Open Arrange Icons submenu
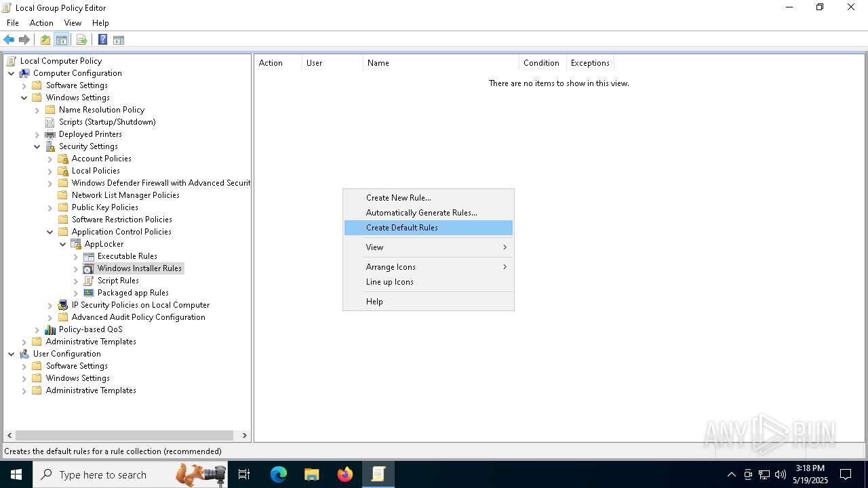Screen dimensions: 868x488 coord(429,267)
